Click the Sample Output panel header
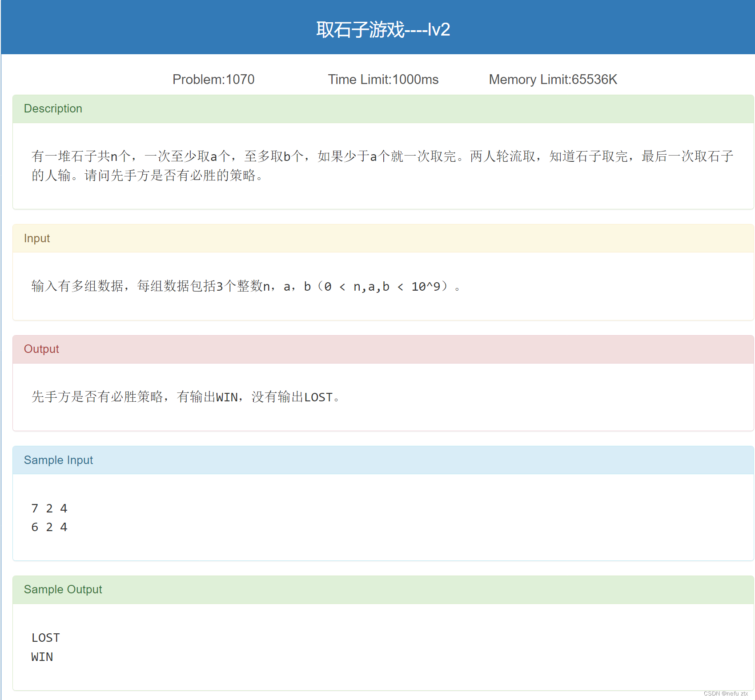Image resolution: width=755 pixels, height=700 pixels. (x=63, y=589)
